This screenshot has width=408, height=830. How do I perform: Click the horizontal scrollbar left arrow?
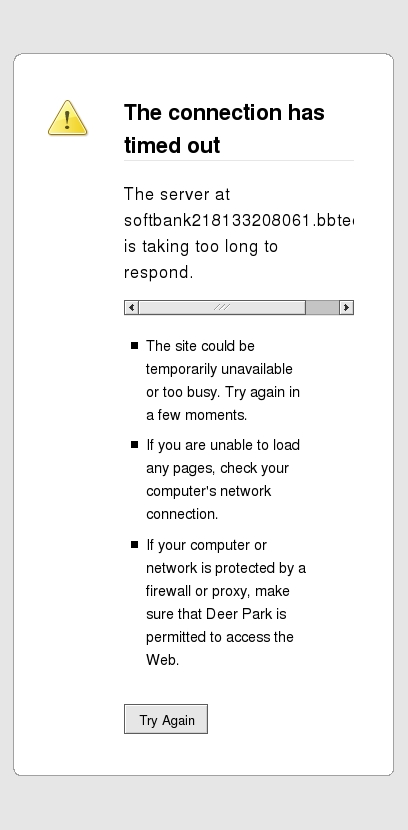(x=131, y=307)
